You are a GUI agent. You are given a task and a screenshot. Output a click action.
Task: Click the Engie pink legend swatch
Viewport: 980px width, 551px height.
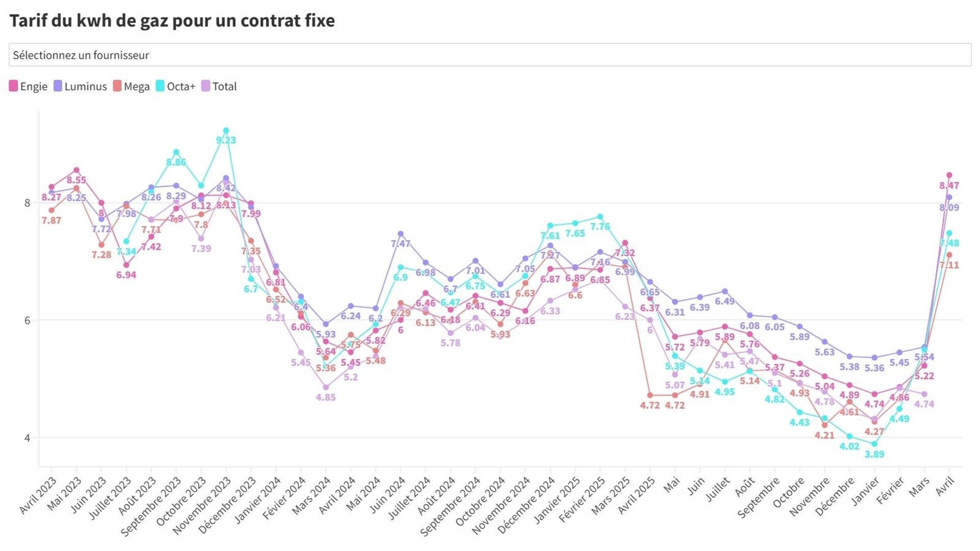click(14, 86)
